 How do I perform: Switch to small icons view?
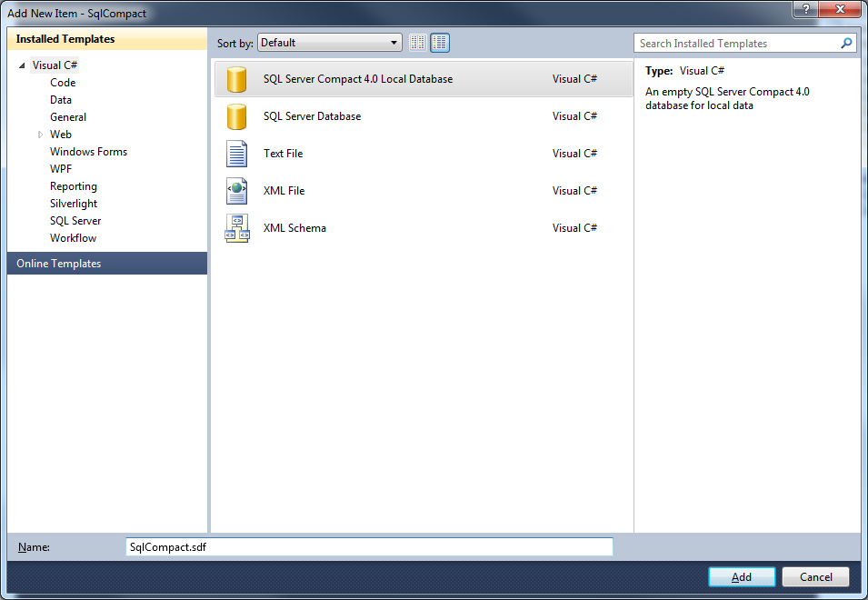pyautogui.click(x=418, y=43)
